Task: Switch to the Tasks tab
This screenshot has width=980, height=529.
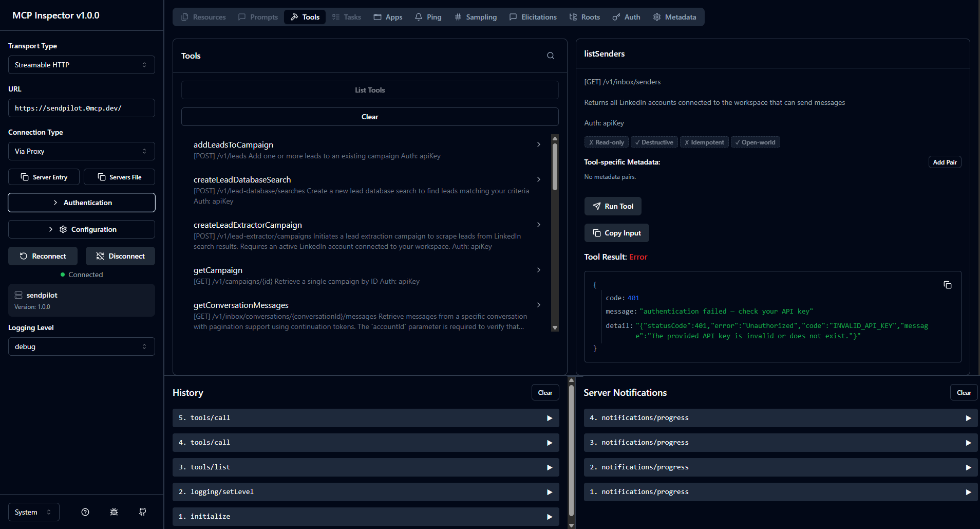Action: coord(347,17)
